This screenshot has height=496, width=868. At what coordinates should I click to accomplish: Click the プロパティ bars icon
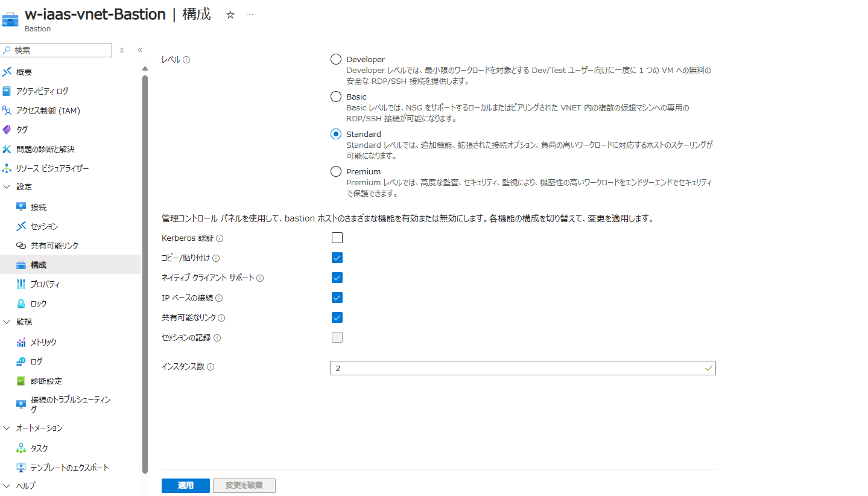coord(21,284)
